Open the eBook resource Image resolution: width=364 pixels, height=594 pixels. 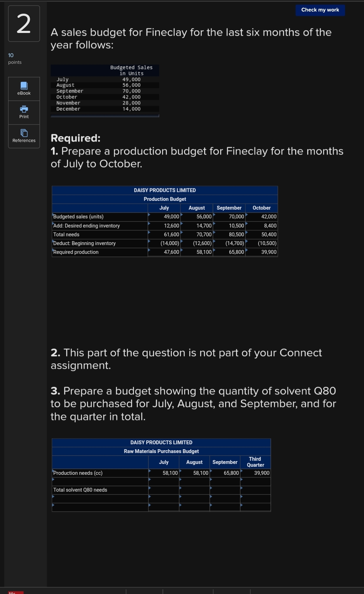click(24, 89)
